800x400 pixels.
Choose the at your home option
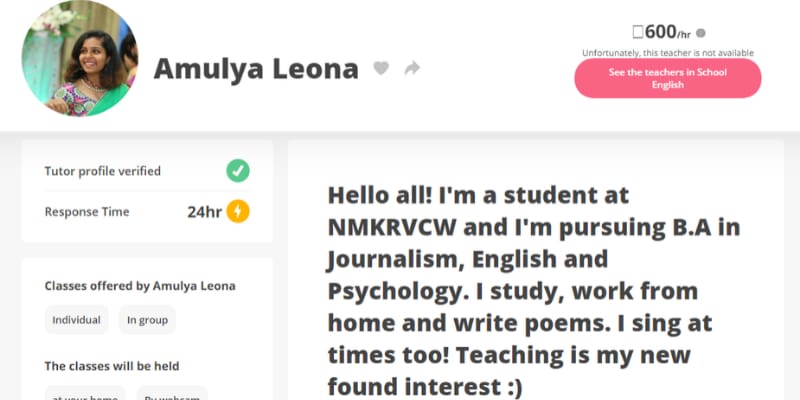(85, 394)
